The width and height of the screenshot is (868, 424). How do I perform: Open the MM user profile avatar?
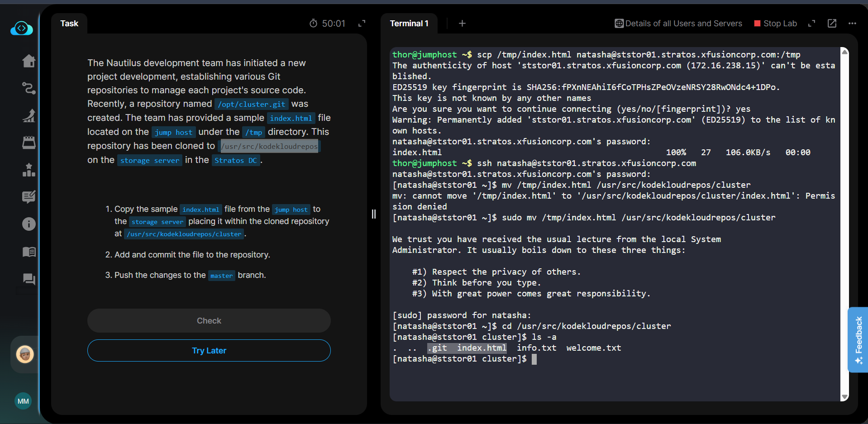(x=23, y=401)
